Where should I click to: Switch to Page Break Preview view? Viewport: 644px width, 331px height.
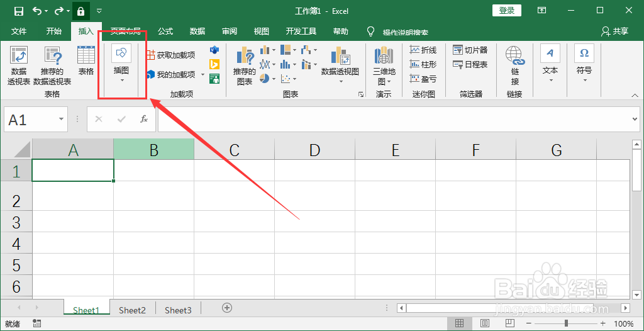pyautogui.click(x=509, y=323)
